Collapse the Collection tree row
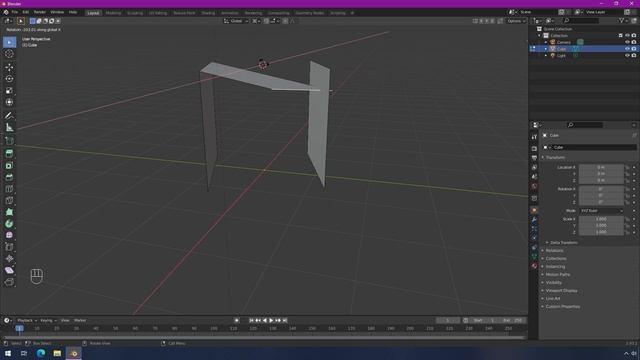 pyautogui.click(x=540, y=36)
